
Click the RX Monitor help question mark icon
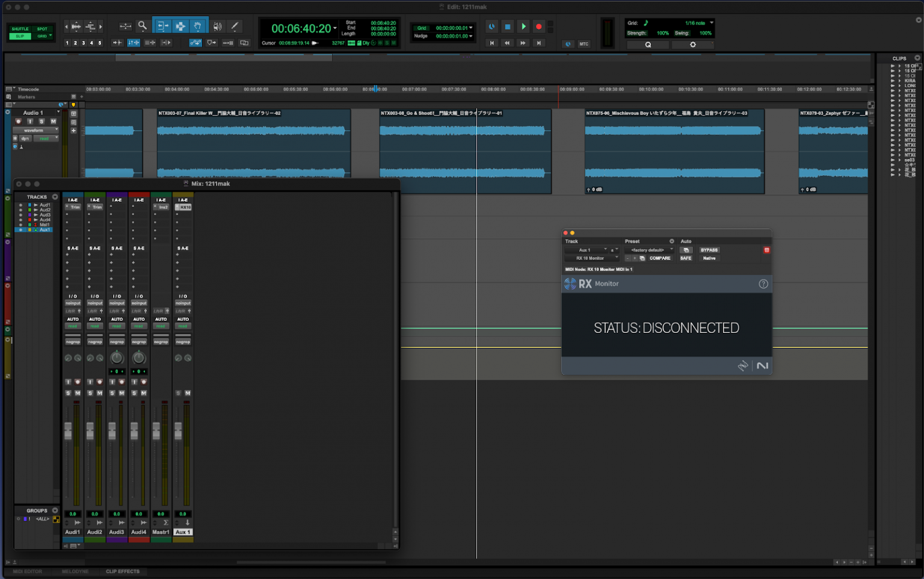(763, 283)
